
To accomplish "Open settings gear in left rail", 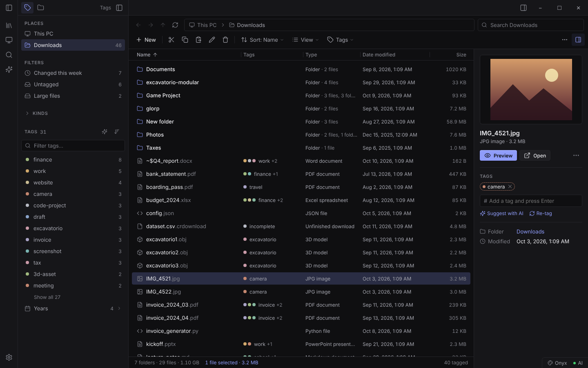I will [9, 357].
